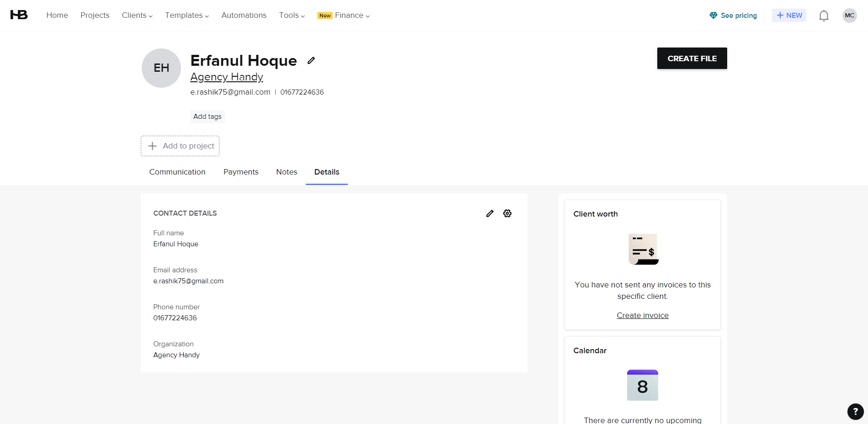The height and width of the screenshot is (424, 868).
Task: Open the Finance dropdown
Action: click(349, 15)
